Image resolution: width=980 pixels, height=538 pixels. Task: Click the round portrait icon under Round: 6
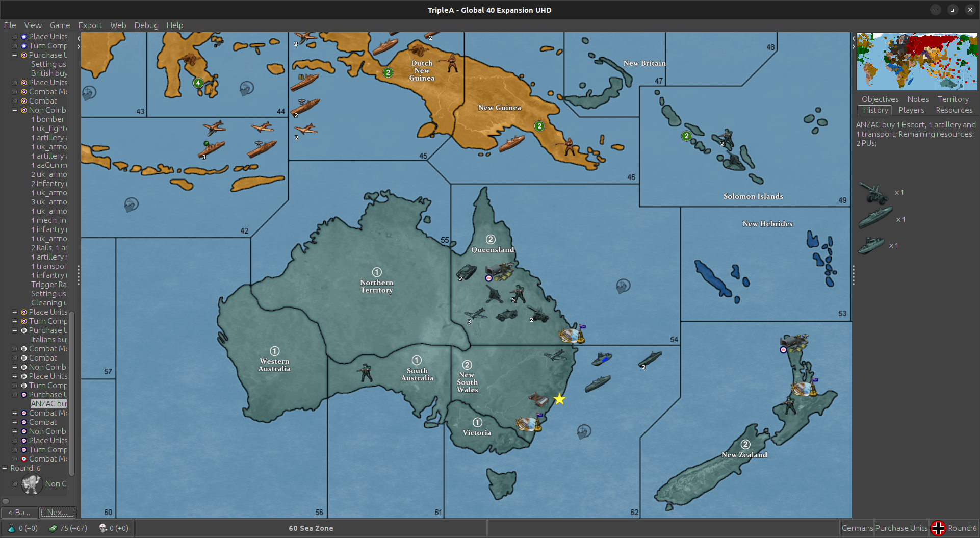[32, 484]
